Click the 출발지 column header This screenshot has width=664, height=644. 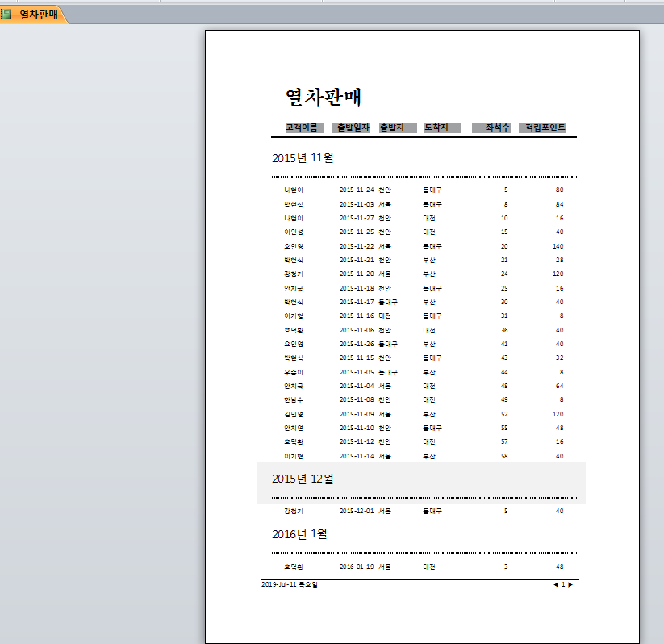tap(397, 128)
